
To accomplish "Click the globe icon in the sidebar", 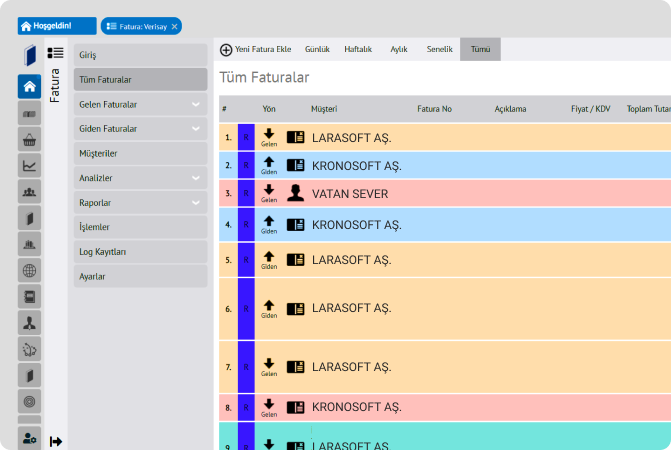I will tap(30, 270).
